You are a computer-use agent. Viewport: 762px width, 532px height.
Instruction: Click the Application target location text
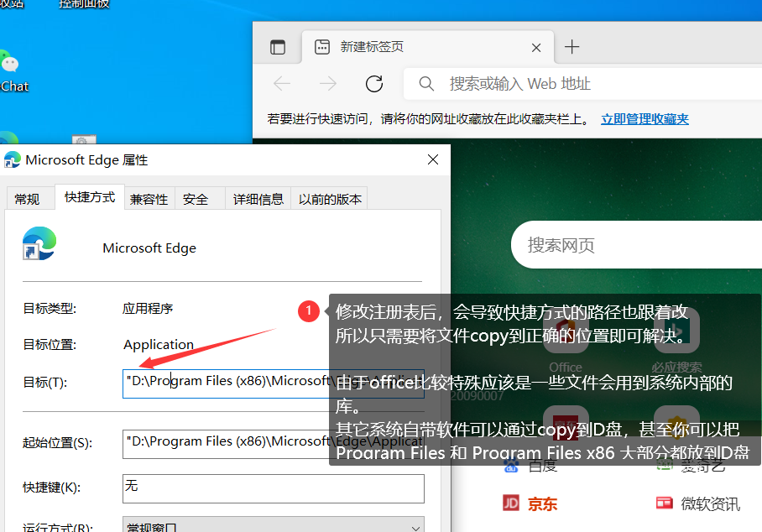(159, 345)
